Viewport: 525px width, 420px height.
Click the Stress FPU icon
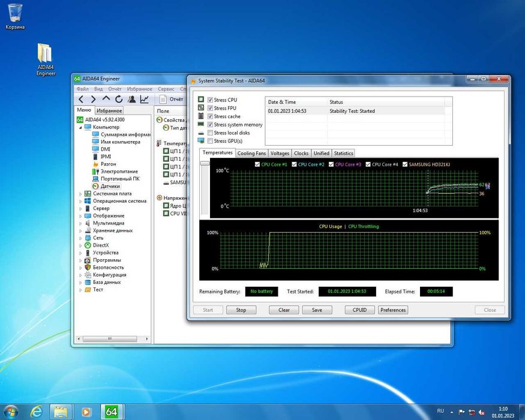click(201, 107)
